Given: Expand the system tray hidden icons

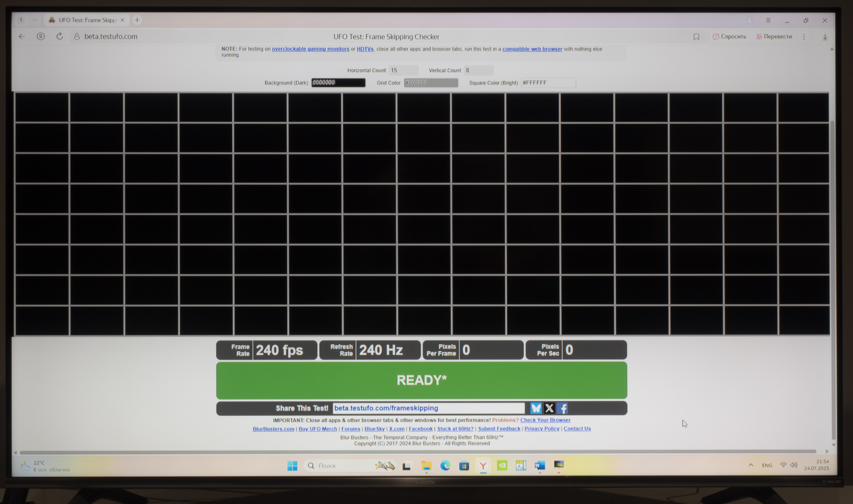Looking at the screenshot, I should [751, 465].
